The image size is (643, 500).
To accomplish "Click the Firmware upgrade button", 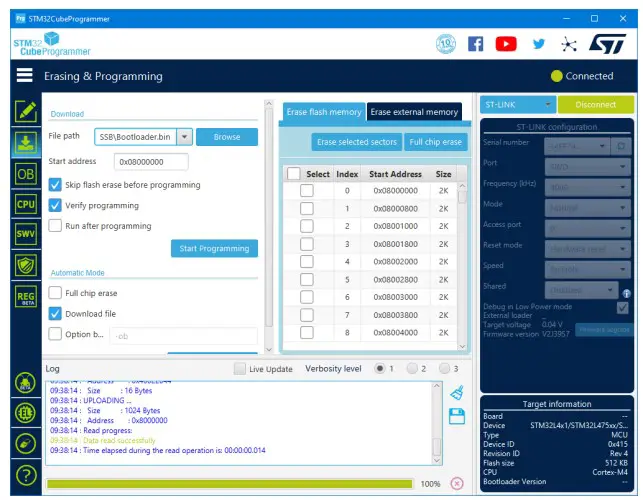I will click(604, 329).
